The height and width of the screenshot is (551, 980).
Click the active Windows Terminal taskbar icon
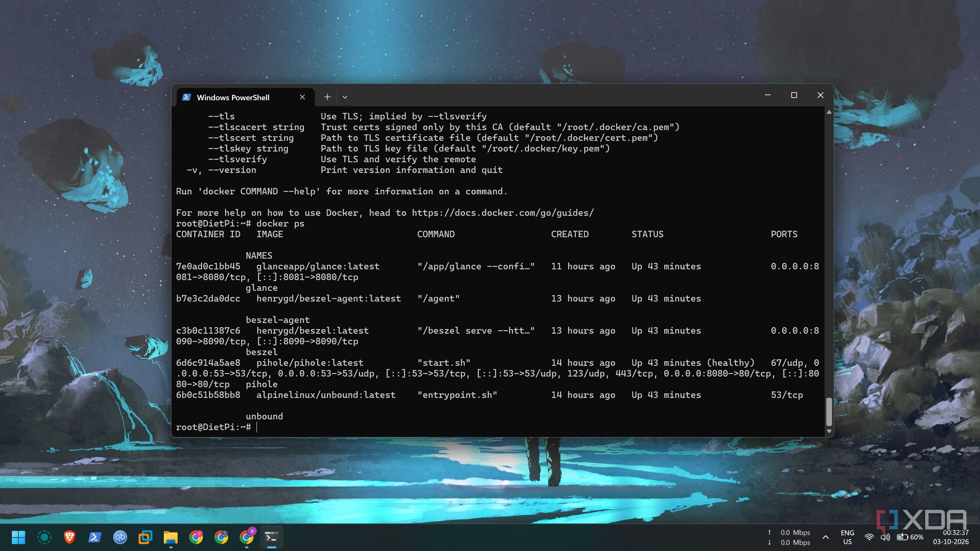[271, 537]
